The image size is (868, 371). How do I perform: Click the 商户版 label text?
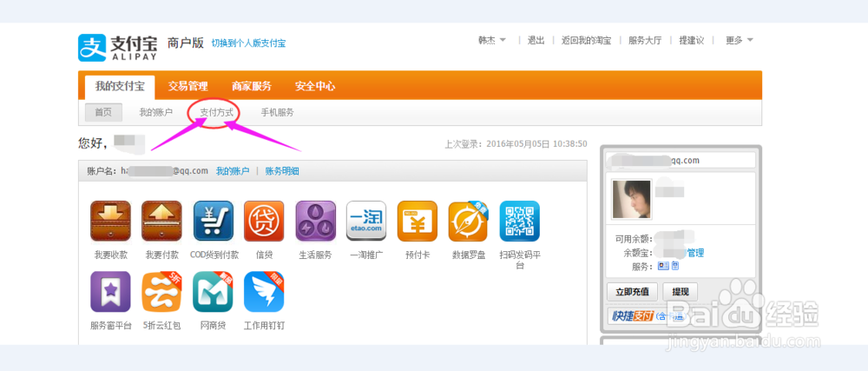(x=186, y=43)
